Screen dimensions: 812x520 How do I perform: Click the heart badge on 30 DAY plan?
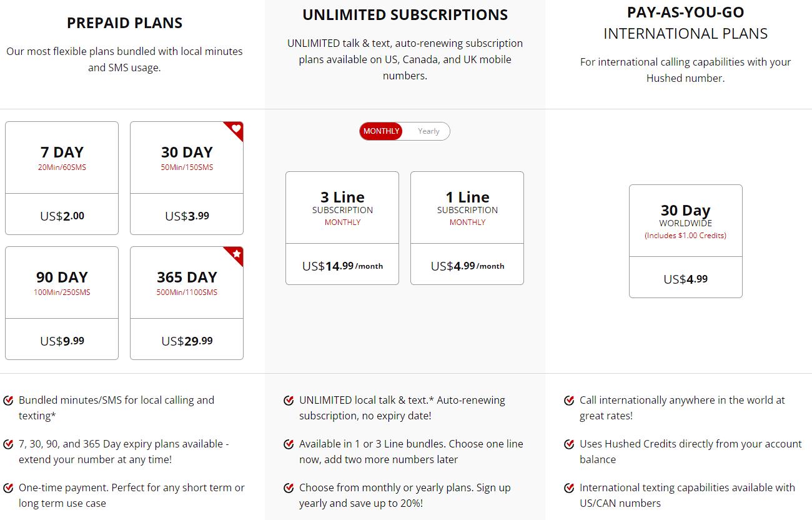(235, 129)
